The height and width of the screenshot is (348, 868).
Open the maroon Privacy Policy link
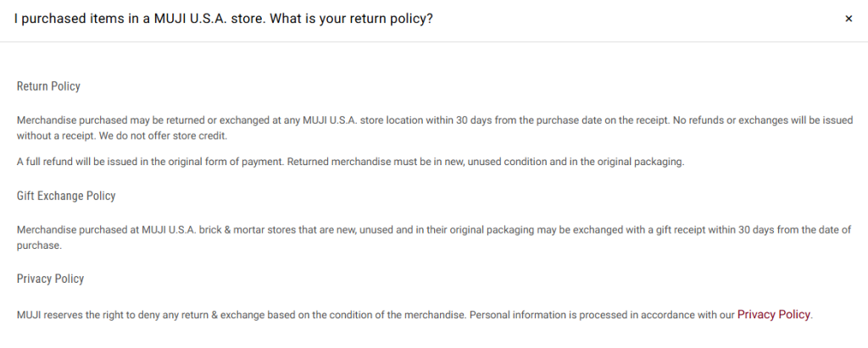click(774, 314)
